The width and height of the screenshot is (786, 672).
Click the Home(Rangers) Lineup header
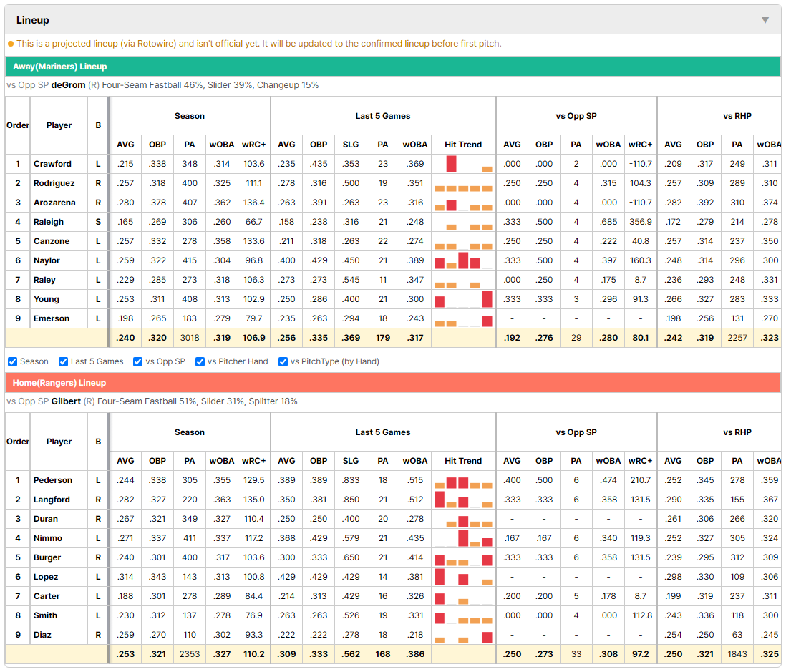tap(59, 383)
